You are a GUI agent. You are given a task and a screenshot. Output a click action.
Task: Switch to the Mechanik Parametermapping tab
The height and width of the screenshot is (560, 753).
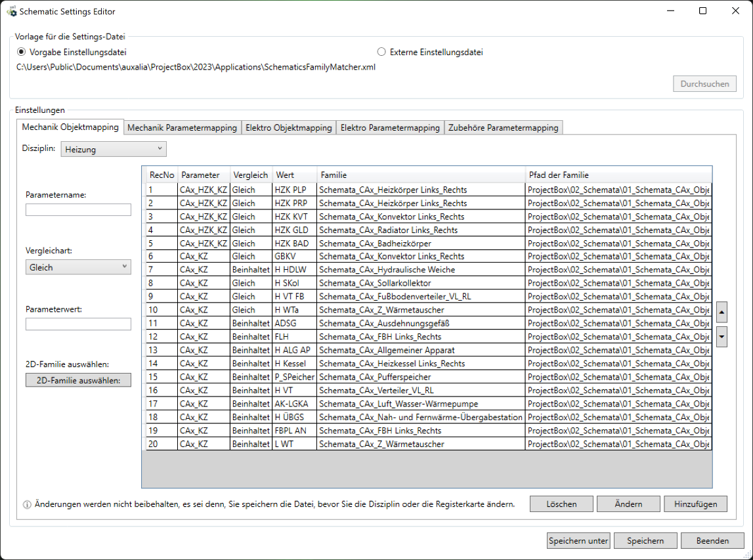(182, 128)
